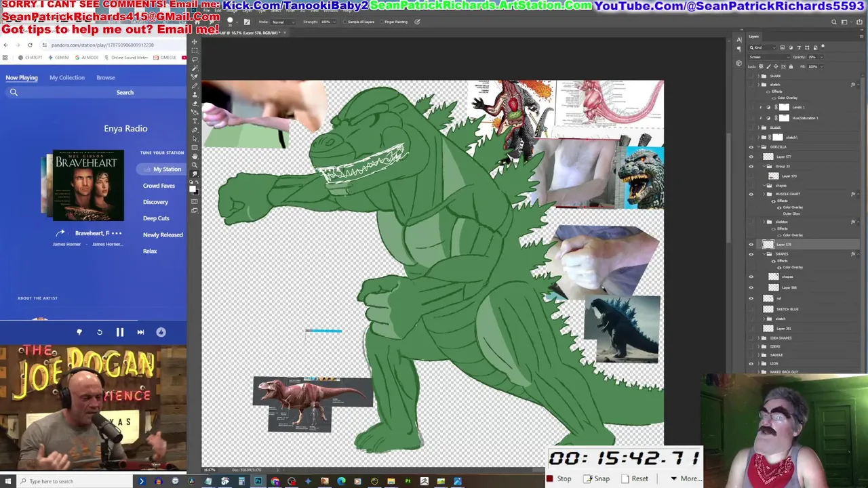
Task: Select the Path Selection tool
Action: (195, 139)
